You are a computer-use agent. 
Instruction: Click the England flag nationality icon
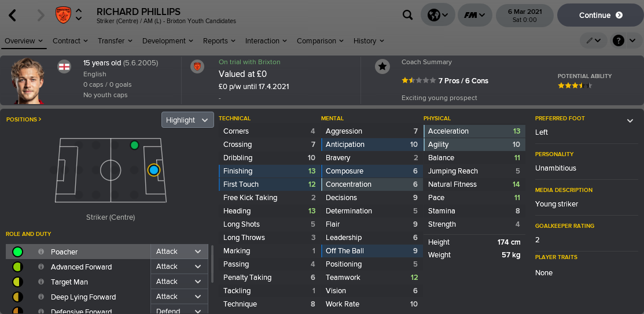pos(64,67)
